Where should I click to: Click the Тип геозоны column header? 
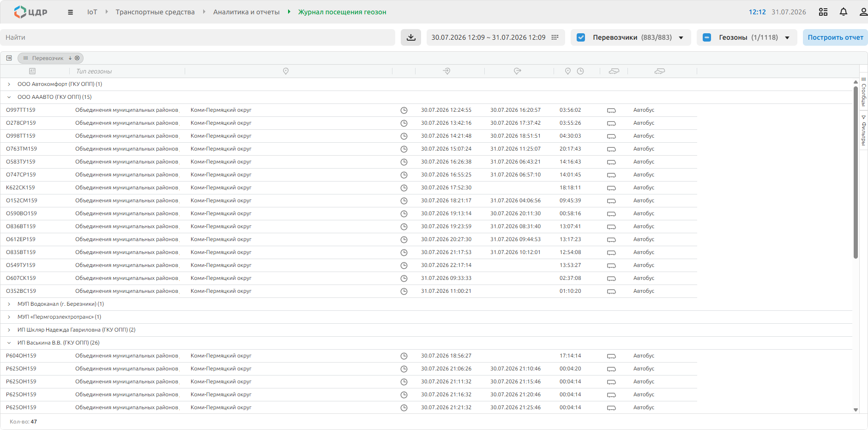coord(94,71)
